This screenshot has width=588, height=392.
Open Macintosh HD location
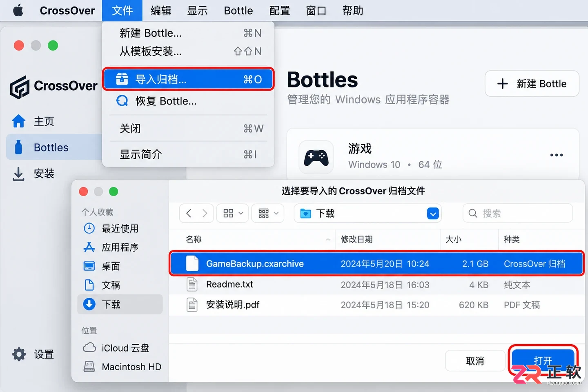tap(120, 367)
